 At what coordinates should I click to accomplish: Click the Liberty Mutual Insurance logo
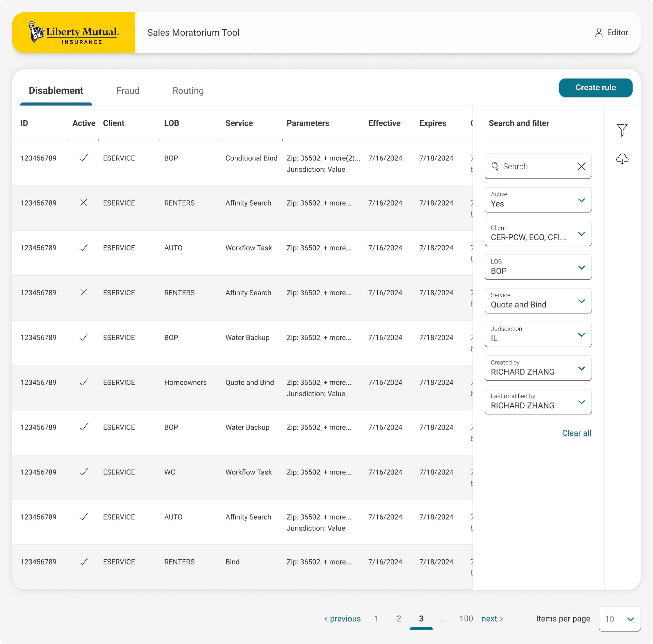click(x=74, y=33)
